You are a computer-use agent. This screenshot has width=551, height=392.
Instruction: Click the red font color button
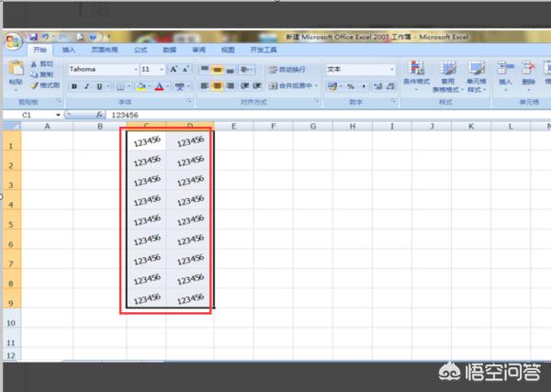click(159, 86)
